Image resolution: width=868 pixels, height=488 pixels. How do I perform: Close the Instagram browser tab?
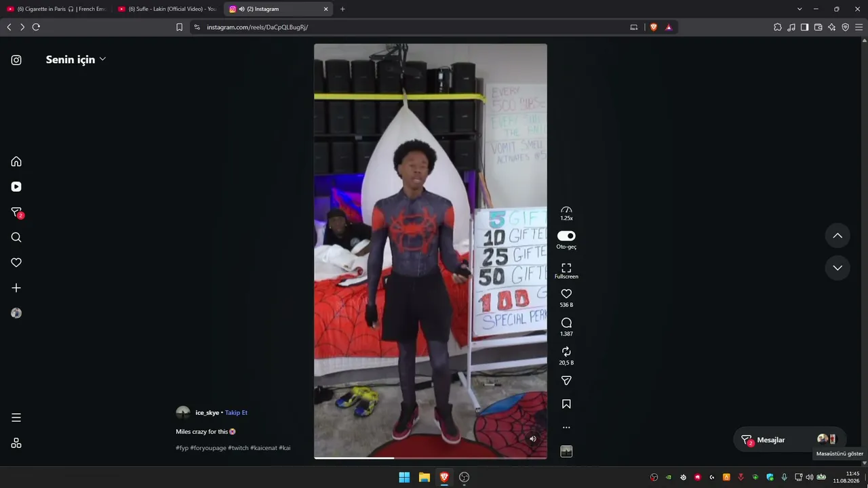[x=325, y=9]
